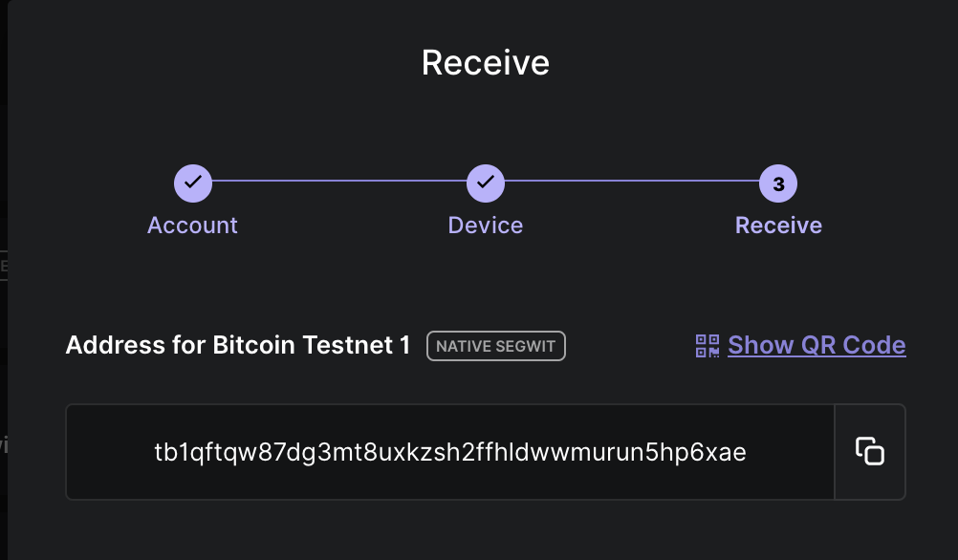Image resolution: width=958 pixels, height=560 pixels.
Task: Click the NATIVE SEGWIT badge
Action: coord(495,346)
